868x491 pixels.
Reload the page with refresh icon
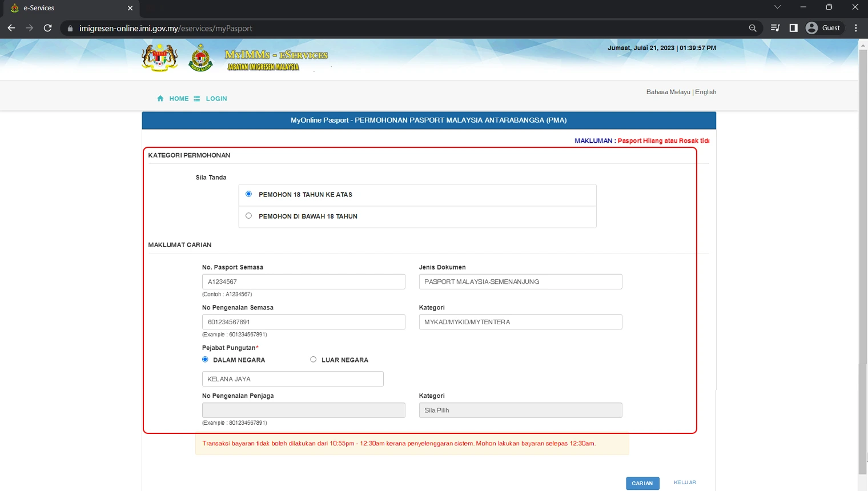[x=48, y=28]
